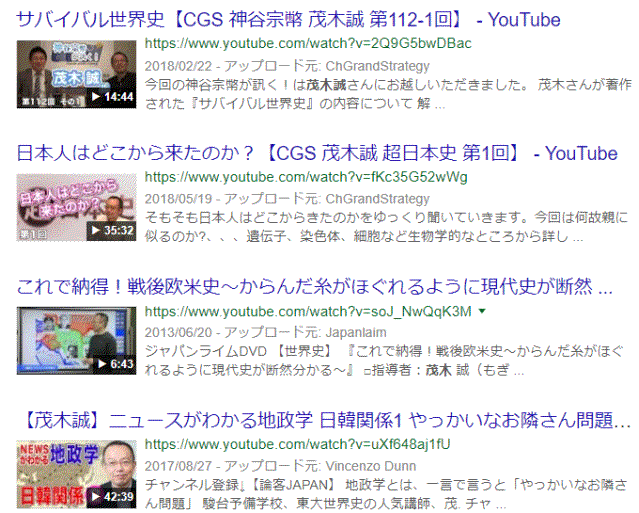Open 【茂木誠】ニュースがわかる地政学 日韓関係1 title link
Image resolution: width=639 pixels, height=513 pixels.
click(326, 420)
